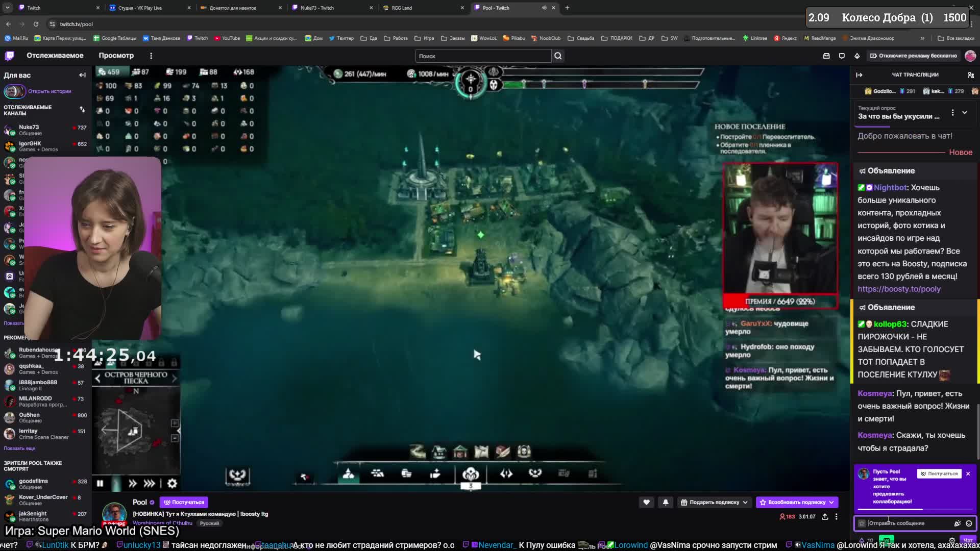Click fast-forward double arrow in game HUD
The width and height of the screenshot is (980, 551).
tap(132, 483)
